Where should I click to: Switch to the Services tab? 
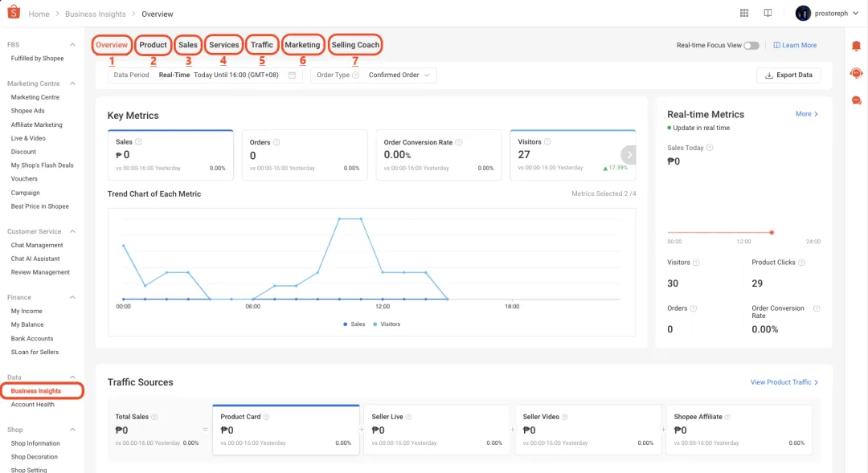pyautogui.click(x=223, y=45)
